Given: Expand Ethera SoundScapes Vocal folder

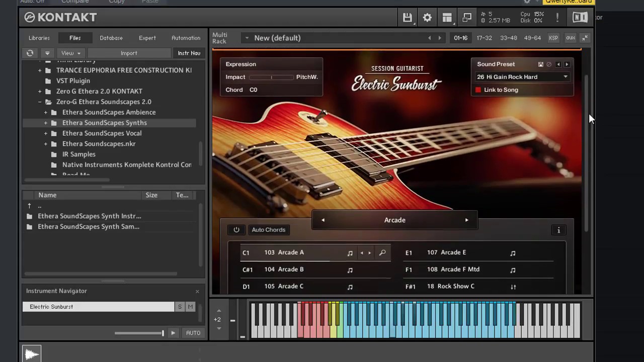Looking at the screenshot, I should pyautogui.click(x=46, y=134).
